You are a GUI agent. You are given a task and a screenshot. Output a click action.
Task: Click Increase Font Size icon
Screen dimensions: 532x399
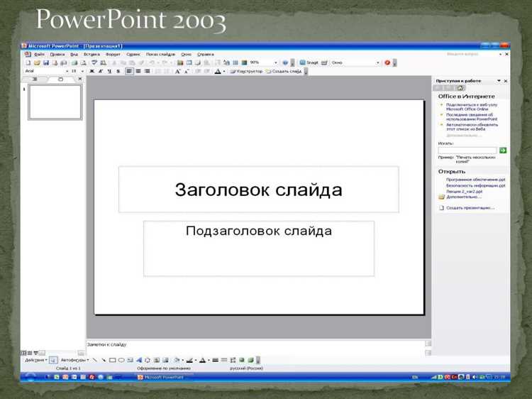[x=177, y=71]
